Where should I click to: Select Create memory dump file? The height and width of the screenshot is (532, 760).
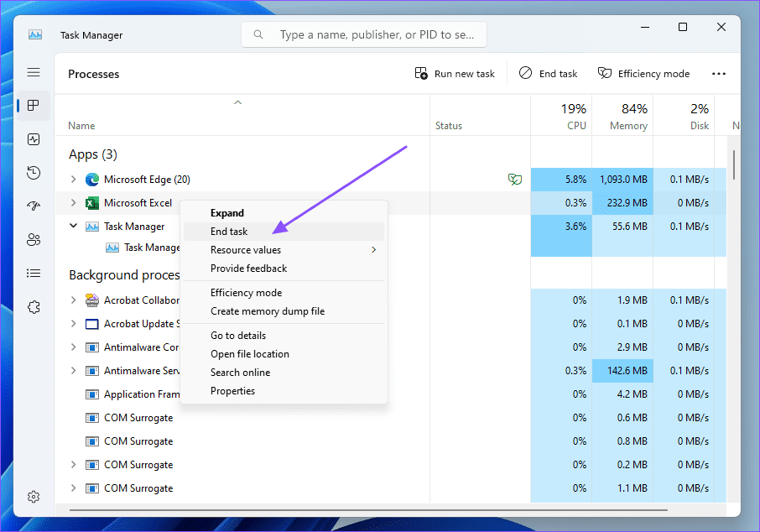click(284, 310)
